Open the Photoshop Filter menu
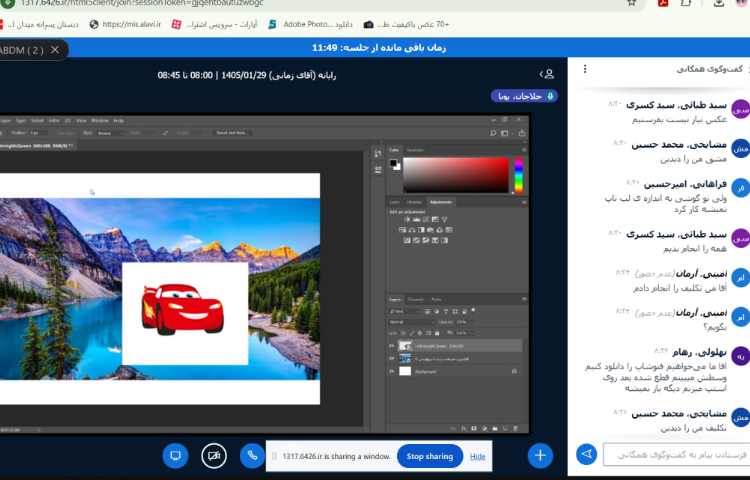Image resolution: width=750 pixels, height=480 pixels. tap(54, 121)
